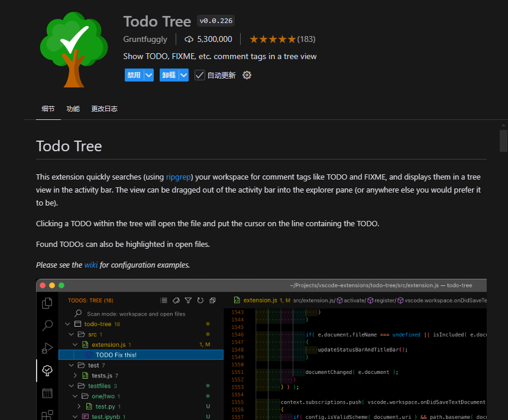Screen dimensions: 508x420
Task: Click the 1, M status next to extension.js row
Action: pyautogui.click(x=205, y=344)
